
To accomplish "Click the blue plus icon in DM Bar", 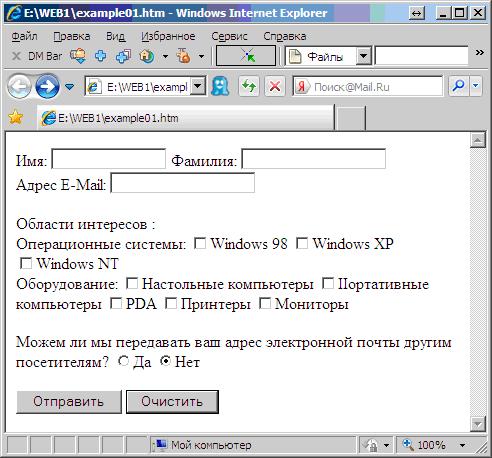I will [101, 56].
